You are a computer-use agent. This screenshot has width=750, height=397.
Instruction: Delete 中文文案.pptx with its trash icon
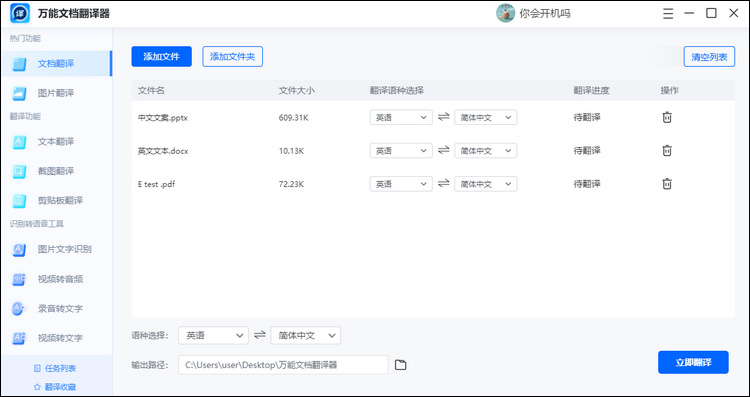click(x=667, y=117)
